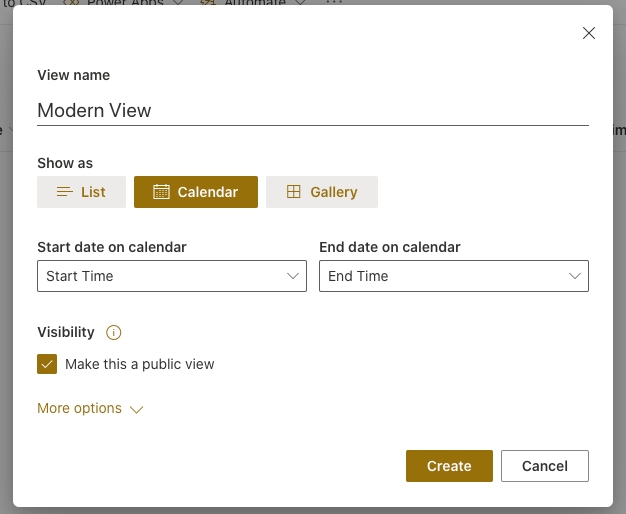Open the End date on calendar dropdown

[453, 276]
